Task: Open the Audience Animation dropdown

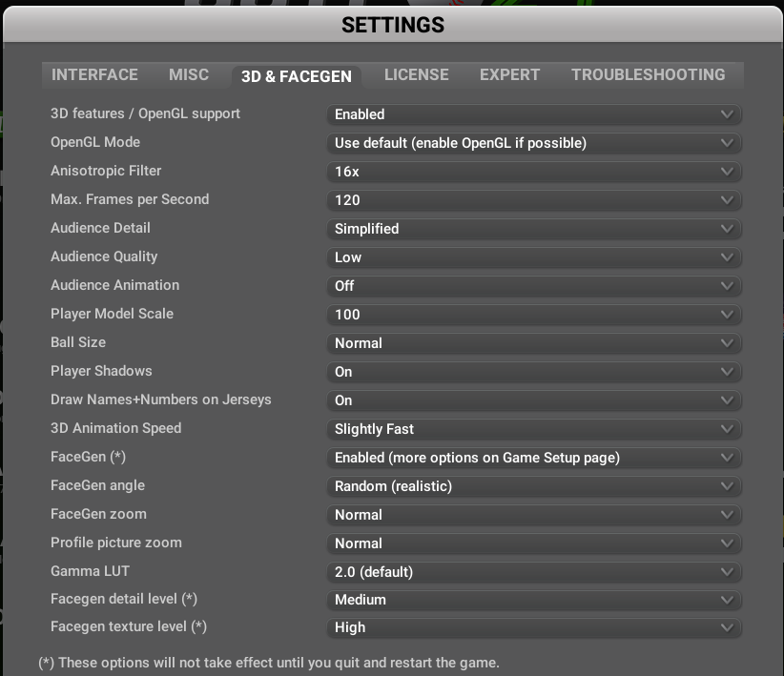Action: (x=534, y=286)
